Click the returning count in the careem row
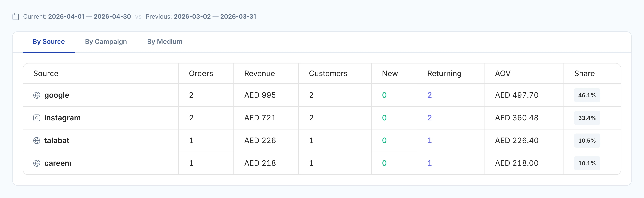Image resolution: width=644 pixels, height=198 pixels. pyautogui.click(x=430, y=163)
